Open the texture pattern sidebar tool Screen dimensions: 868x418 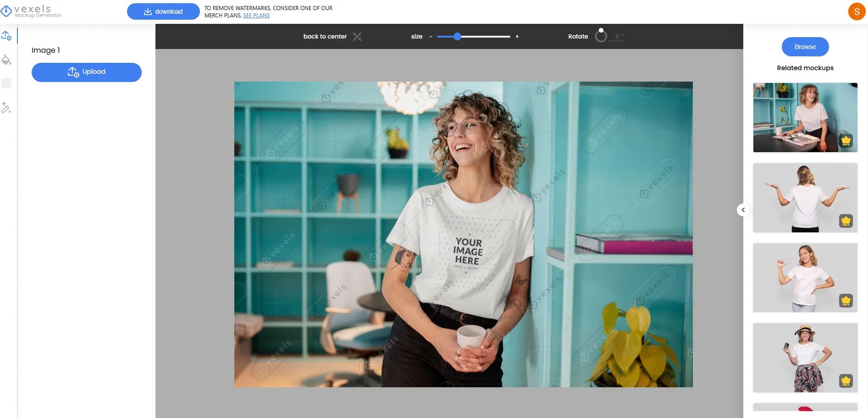(x=6, y=83)
